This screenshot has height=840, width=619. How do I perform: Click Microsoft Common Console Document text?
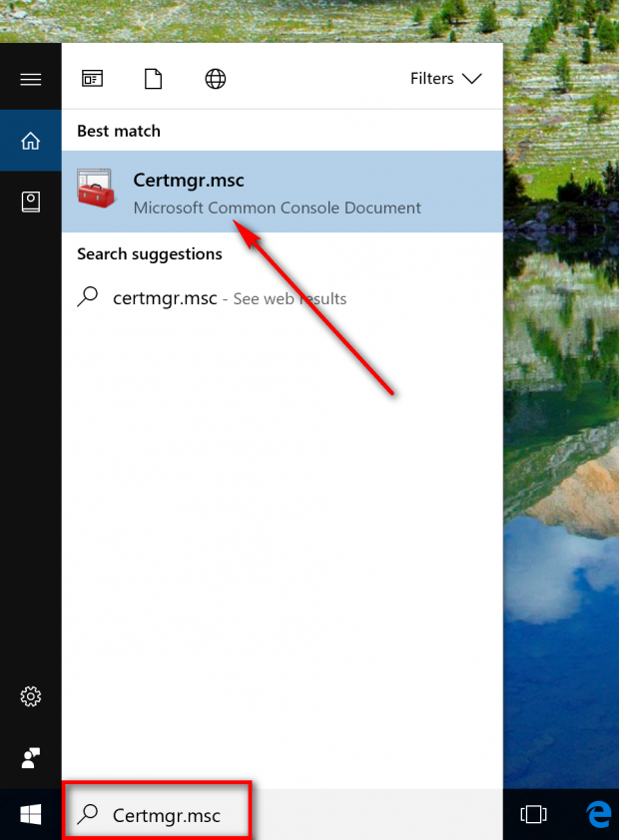[x=278, y=208]
